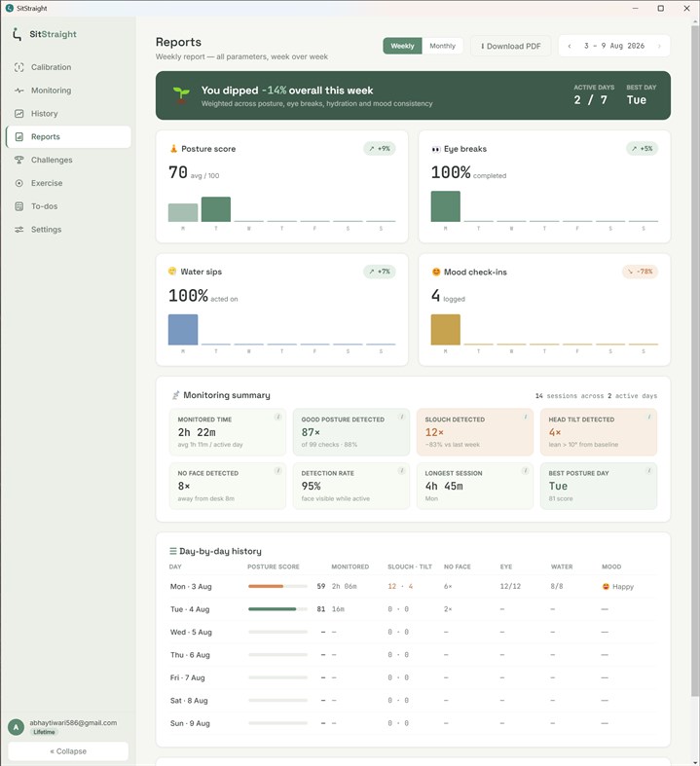
Task: Open the Exercise section
Action: click(x=68, y=183)
